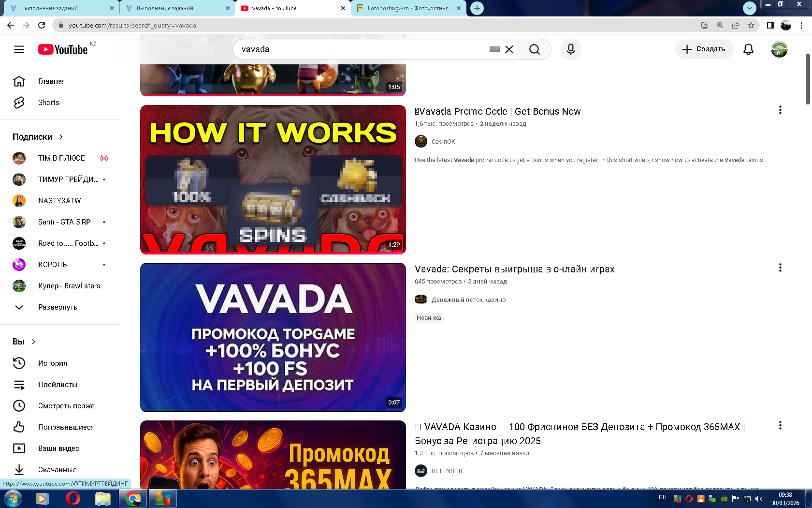
Task: Click the browser address bar URL
Action: click(x=132, y=25)
